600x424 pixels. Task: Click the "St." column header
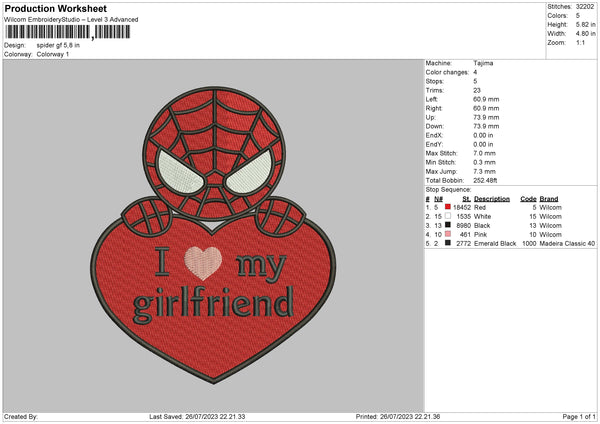click(466, 199)
